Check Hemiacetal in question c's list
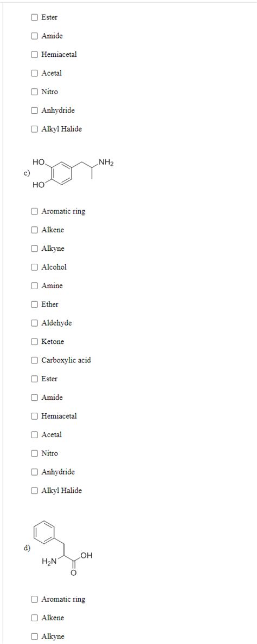This screenshot has height=644, width=257. pyautogui.click(x=35, y=416)
